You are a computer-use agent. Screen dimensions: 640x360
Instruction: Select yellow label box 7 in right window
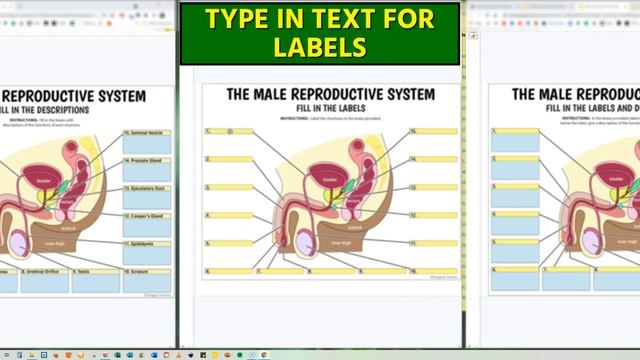click(x=566, y=270)
